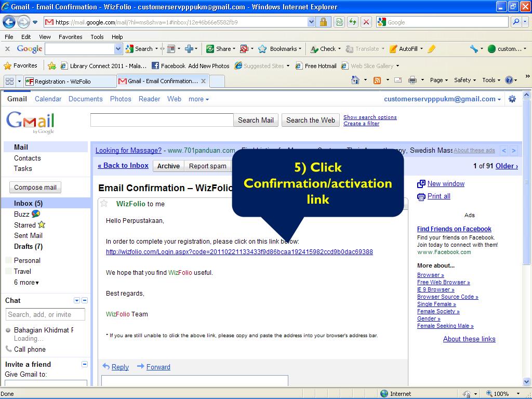
Task: Click the Print icon in command bar
Action: click(412, 80)
